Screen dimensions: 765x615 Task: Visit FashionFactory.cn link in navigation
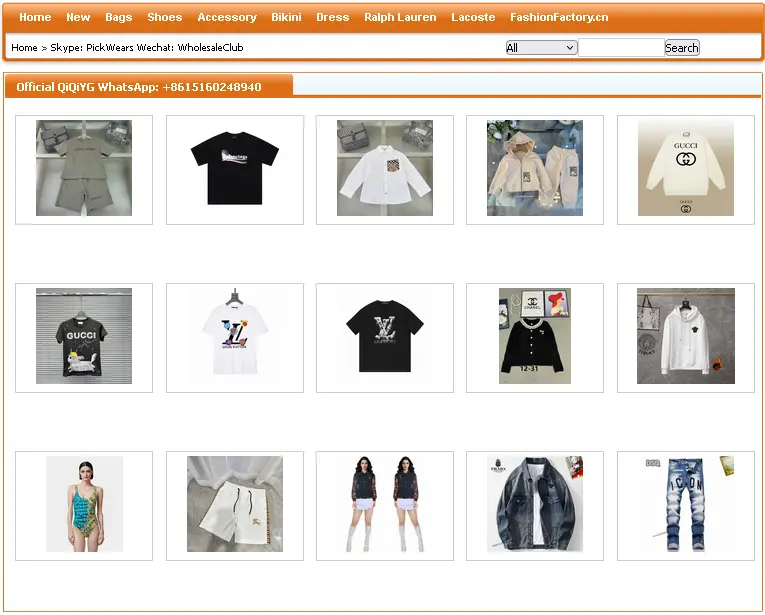click(559, 17)
